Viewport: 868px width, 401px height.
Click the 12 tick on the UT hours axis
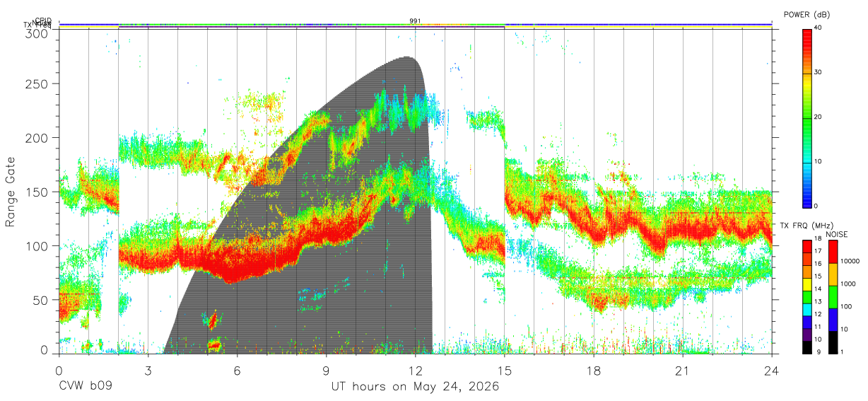tap(416, 371)
